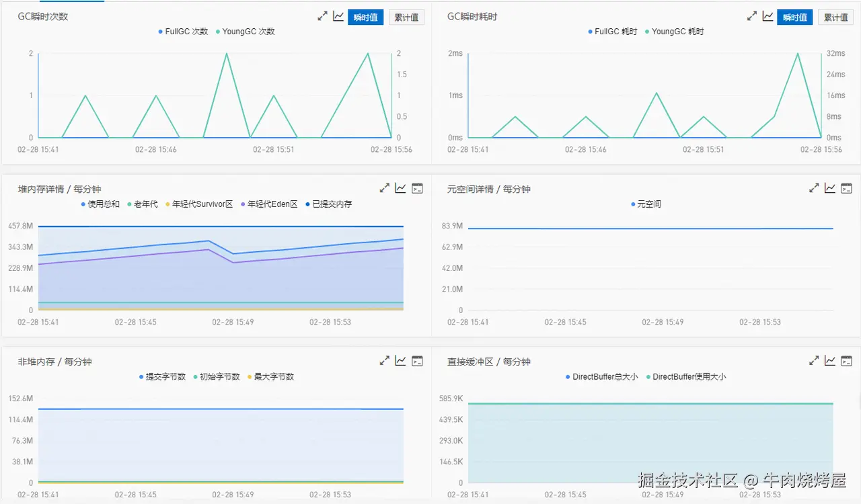Image resolution: width=861 pixels, height=504 pixels.
Task: Toggle FullGC 次数 legend series
Action: pos(183,32)
